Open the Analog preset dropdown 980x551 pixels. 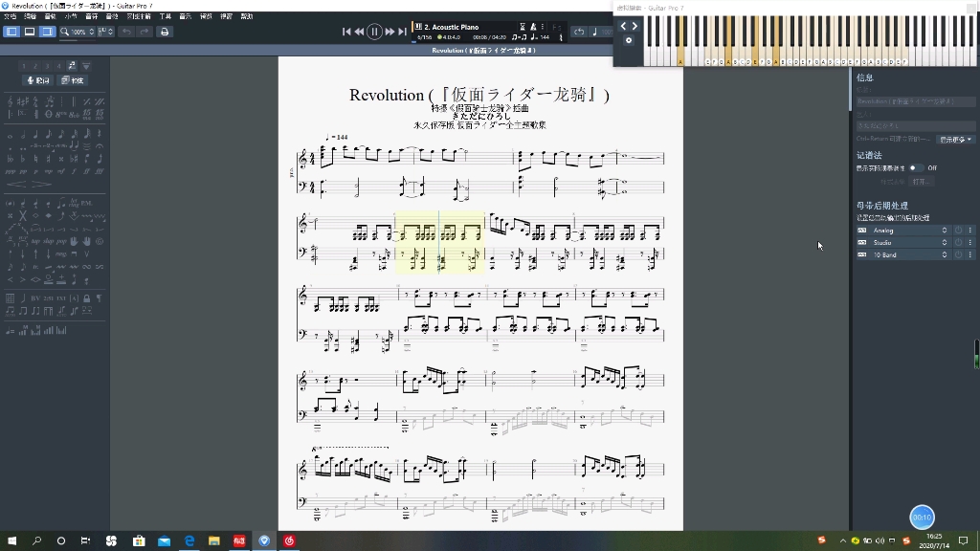(945, 231)
